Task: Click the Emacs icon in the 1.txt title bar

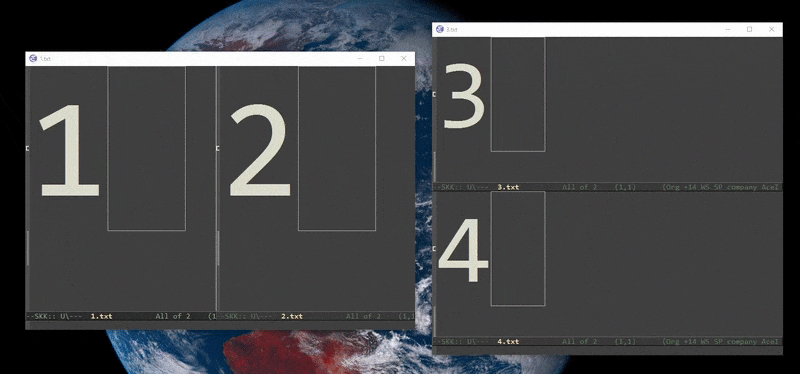Action: [x=33, y=58]
